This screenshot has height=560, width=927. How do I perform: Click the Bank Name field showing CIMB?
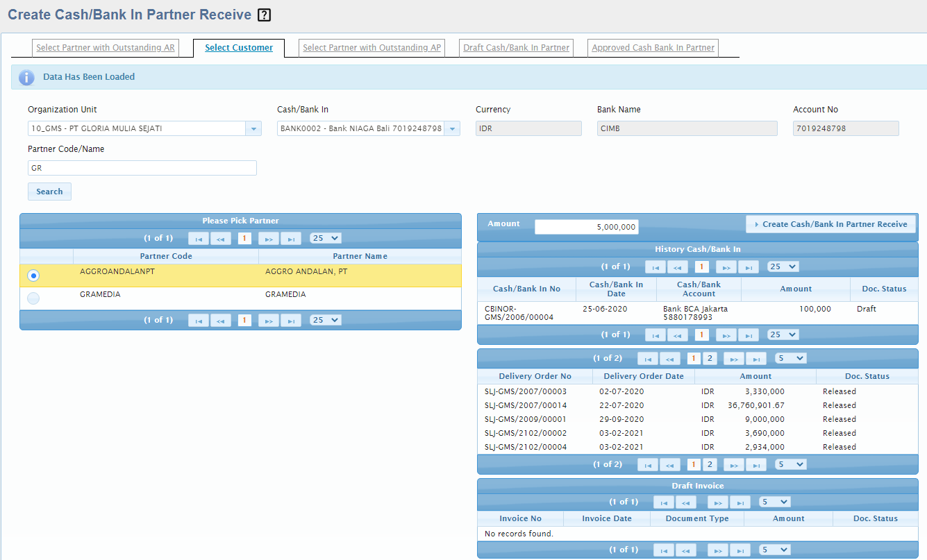click(x=687, y=128)
